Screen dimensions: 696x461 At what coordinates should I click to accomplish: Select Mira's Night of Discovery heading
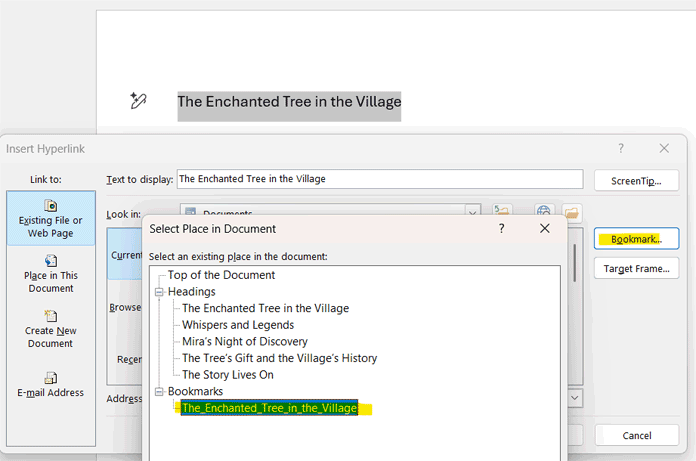pyautogui.click(x=245, y=342)
